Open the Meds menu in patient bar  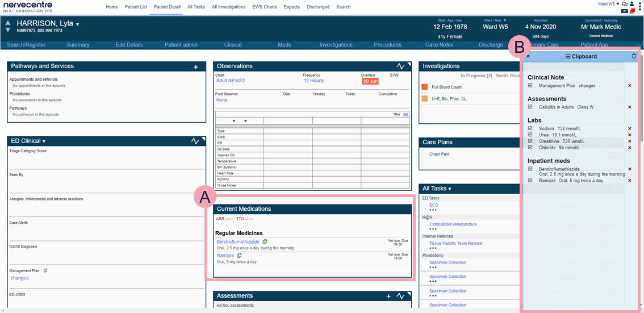pyautogui.click(x=284, y=45)
